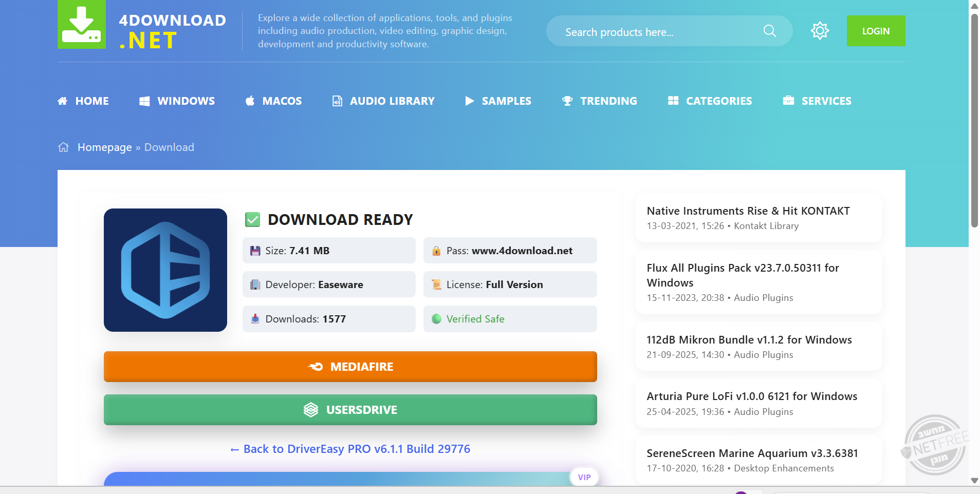Image resolution: width=980 pixels, height=494 pixels.
Task: Click the green checkmark beside Download Ready
Action: 252,220
